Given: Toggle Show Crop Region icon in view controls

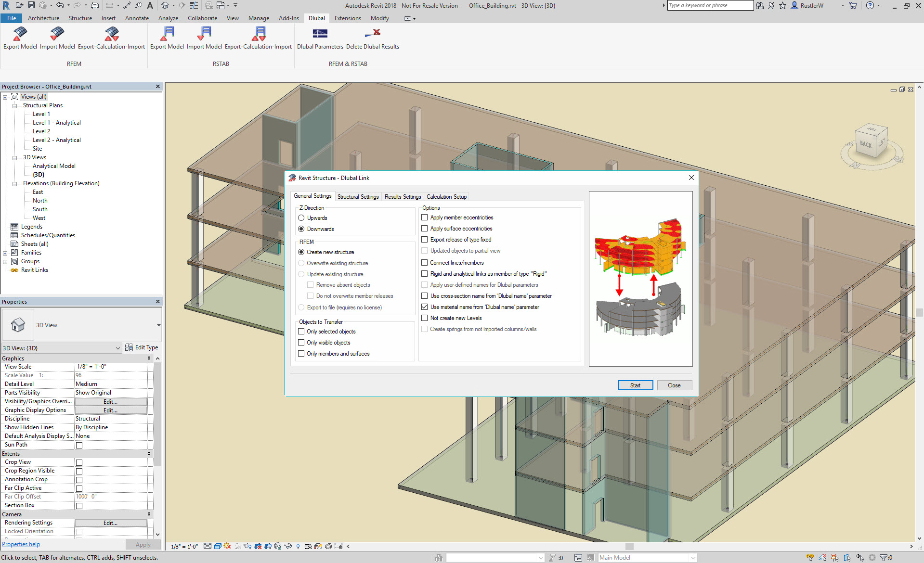Looking at the screenshot, I should click(x=268, y=546).
